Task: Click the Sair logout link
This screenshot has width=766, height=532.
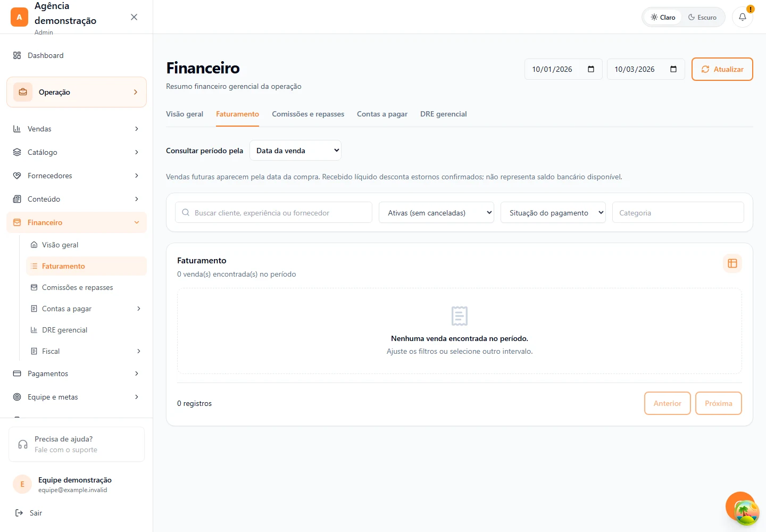Action: click(x=29, y=513)
